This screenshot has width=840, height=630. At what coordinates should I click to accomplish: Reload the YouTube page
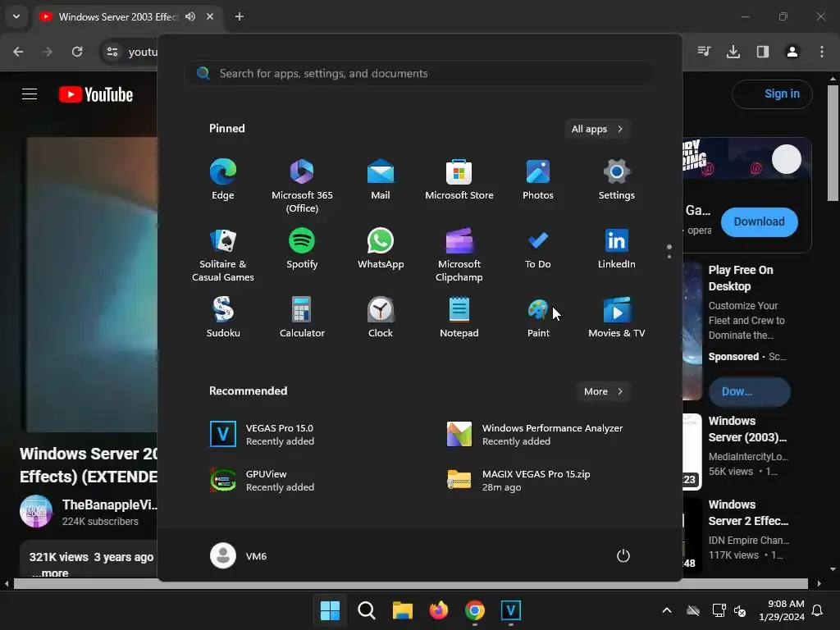77,52
